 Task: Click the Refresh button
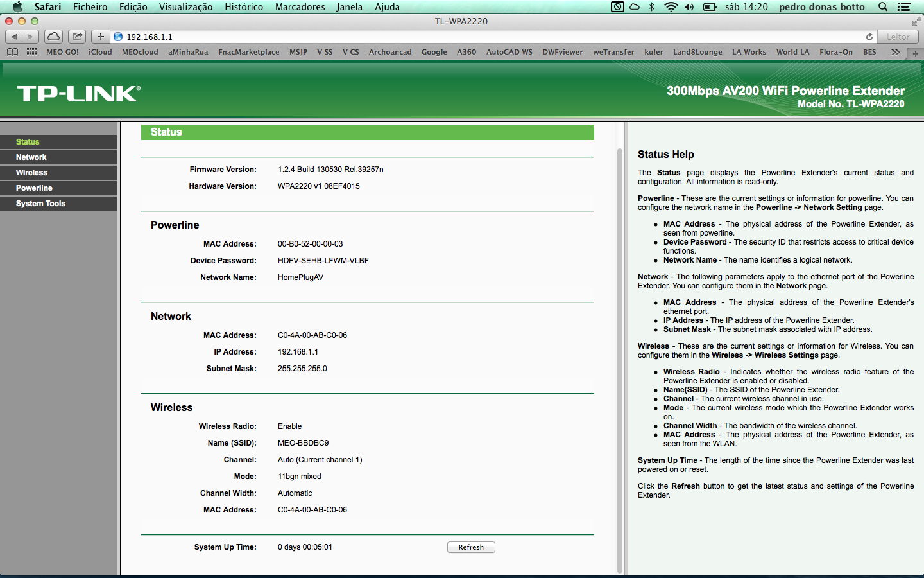[471, 547]
